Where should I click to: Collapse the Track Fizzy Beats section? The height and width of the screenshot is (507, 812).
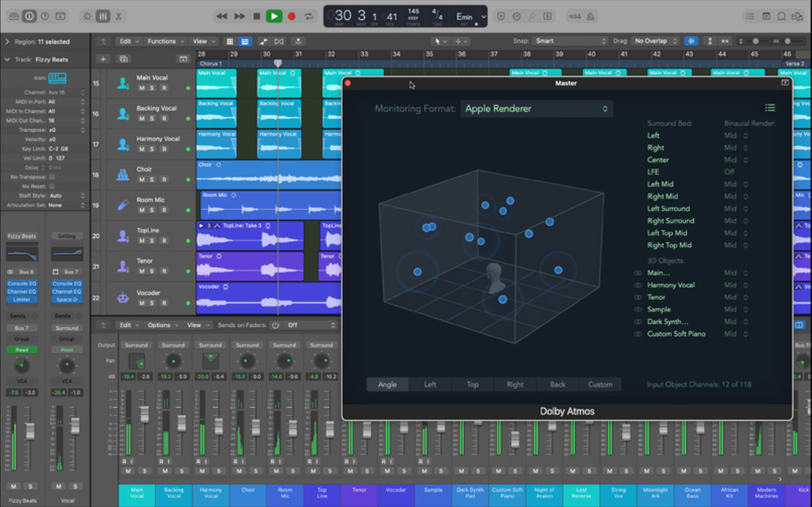7,60
